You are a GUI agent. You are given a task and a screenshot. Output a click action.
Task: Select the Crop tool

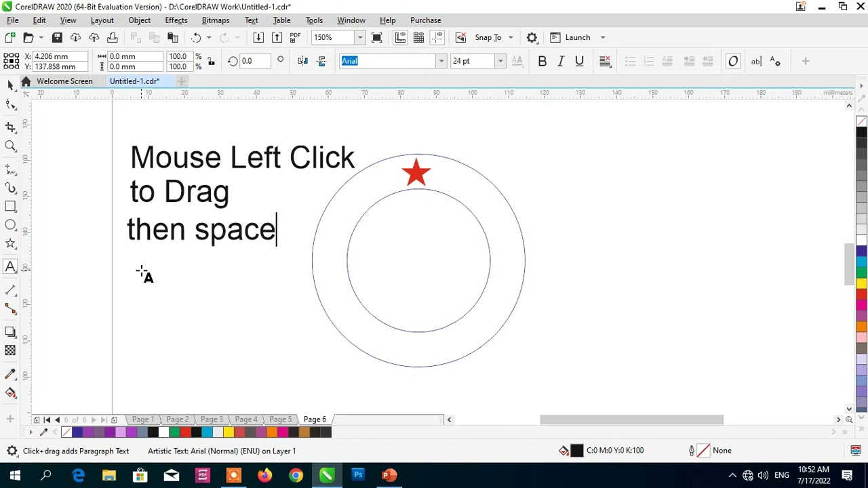coord(10,127)
